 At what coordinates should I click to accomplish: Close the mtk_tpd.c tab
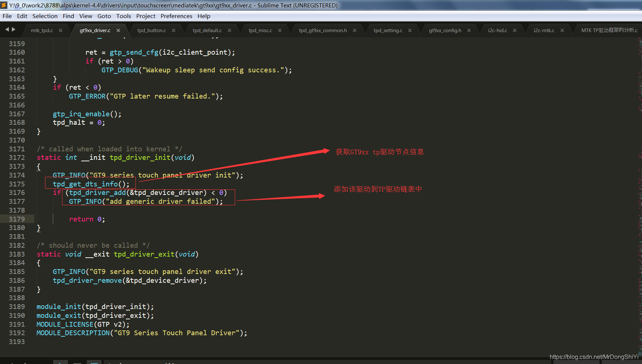tap(61, 30)
